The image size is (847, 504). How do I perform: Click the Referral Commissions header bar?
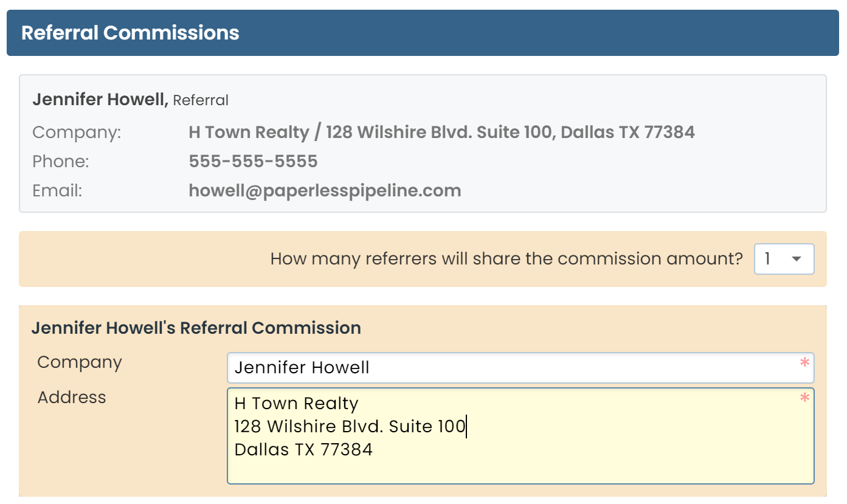click(423, 33)
